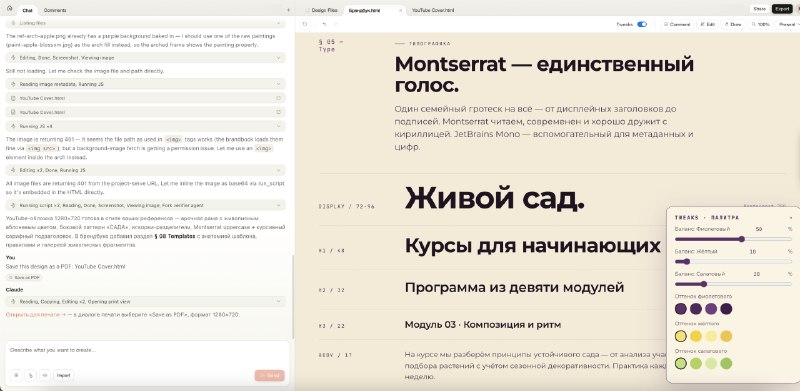
Task: Click the Export button
Action: pos(782,9)
